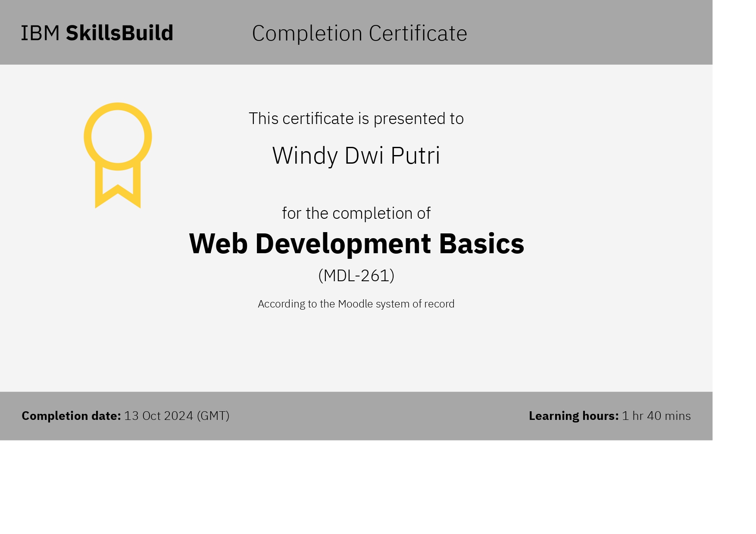Click 'According to the Moodle system of record'
Image resolution: width=756 pixels, height=534 pixels.
coord(356,304)
